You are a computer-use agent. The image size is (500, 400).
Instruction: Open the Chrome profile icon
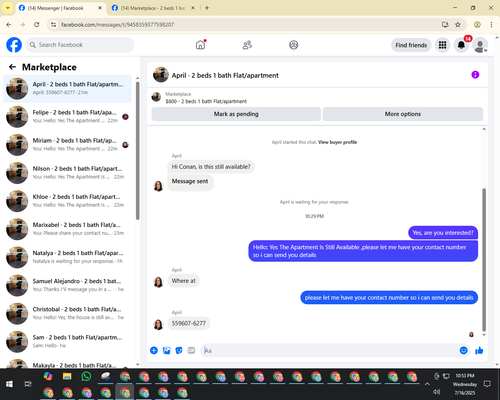[477, 25]
